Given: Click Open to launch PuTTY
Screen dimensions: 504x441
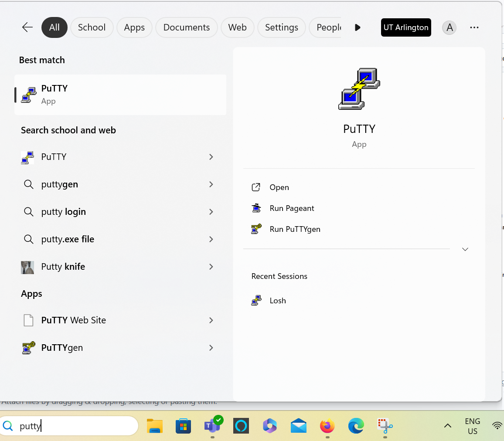Looking at the screenshot, I should tap(279, 187).
